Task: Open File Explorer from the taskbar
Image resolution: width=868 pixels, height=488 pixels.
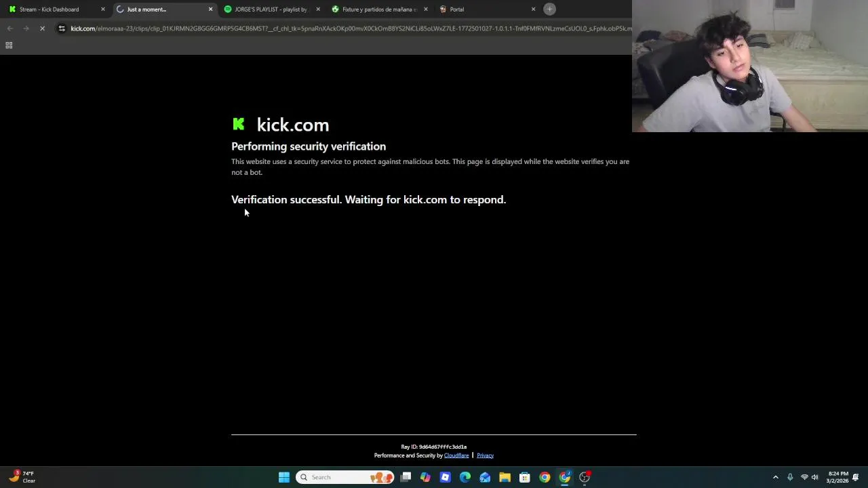Action: point(505,477)
